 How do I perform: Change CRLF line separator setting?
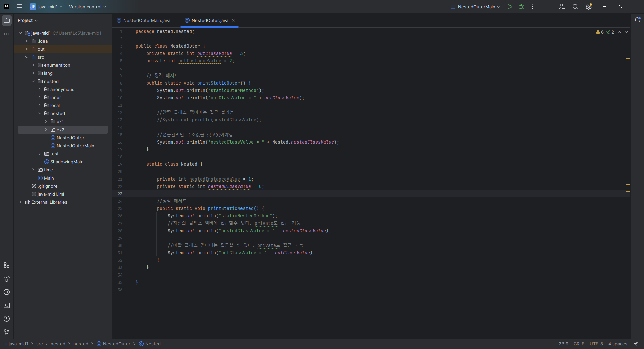pos(579,344)
